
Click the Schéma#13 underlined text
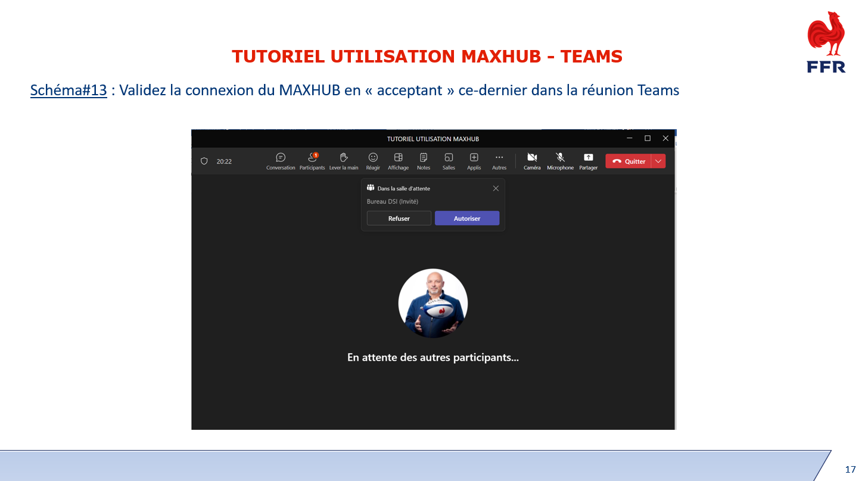(69, 90)
